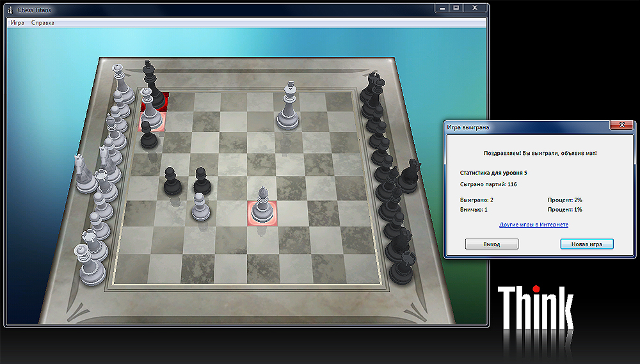Click the text Вничью: 1

(x=474, y=209)
